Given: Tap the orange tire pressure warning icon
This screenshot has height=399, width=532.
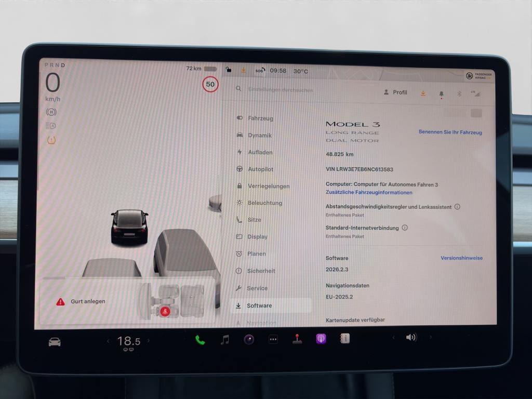Looking at the screenshot, I should click(x=51, y=140).
